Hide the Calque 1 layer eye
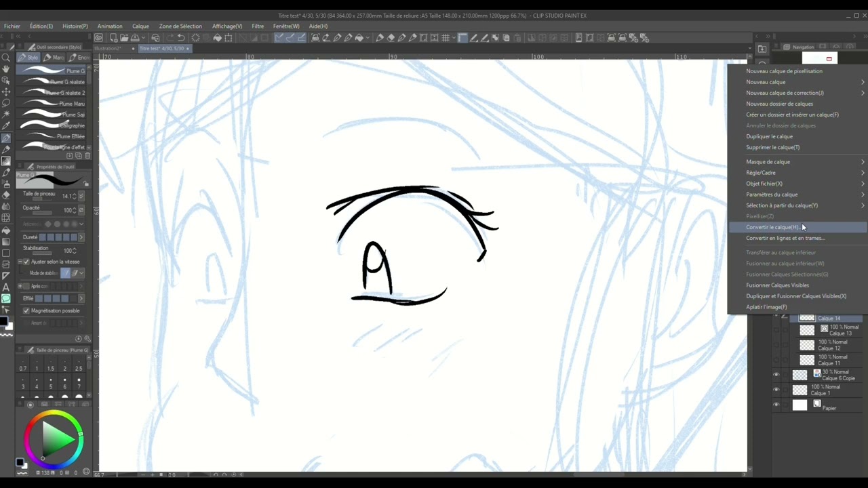The image size is (868, 488). click(x=776, y=390)
